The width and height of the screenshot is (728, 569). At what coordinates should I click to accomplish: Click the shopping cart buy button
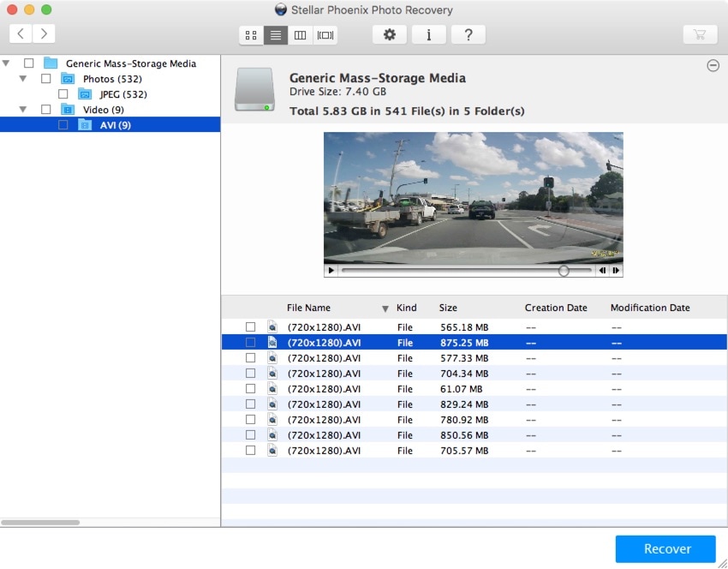coord(700,35)
